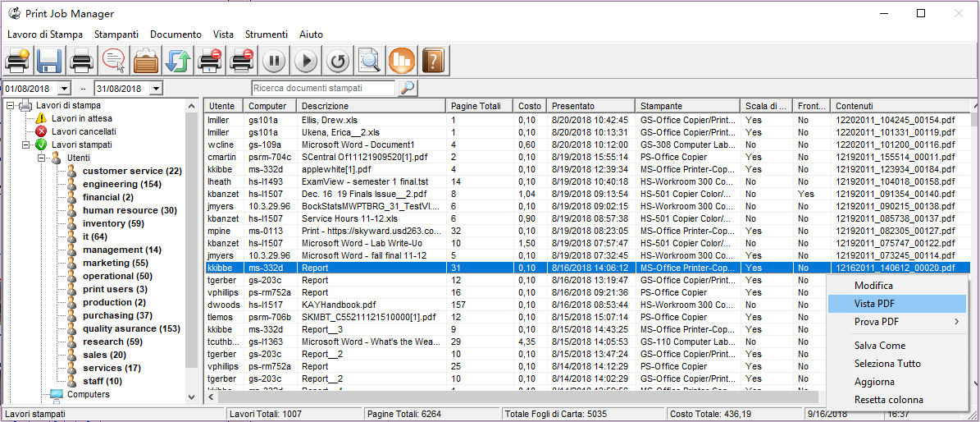
Task: Click the user icon next to engineering (154)
Action: pos(72,184)
